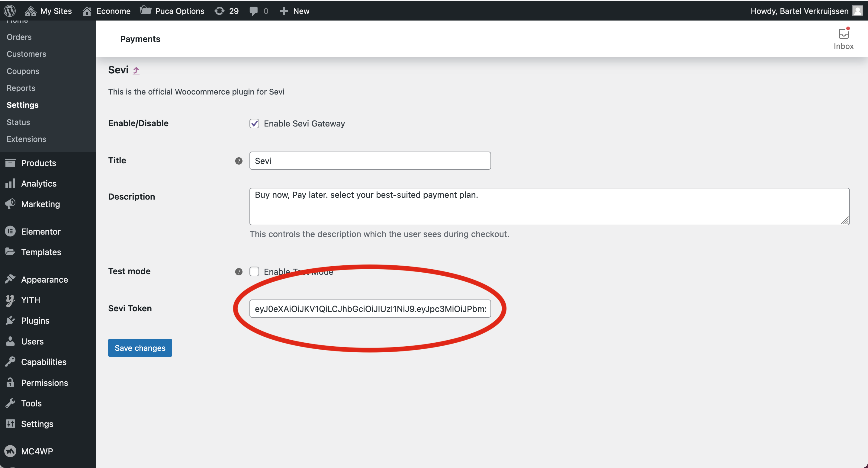Click into the Description textarea

(549, 206)
